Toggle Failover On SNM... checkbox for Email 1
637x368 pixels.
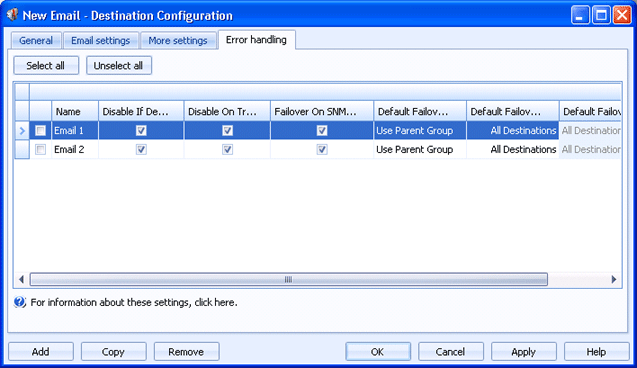point(322,130)
